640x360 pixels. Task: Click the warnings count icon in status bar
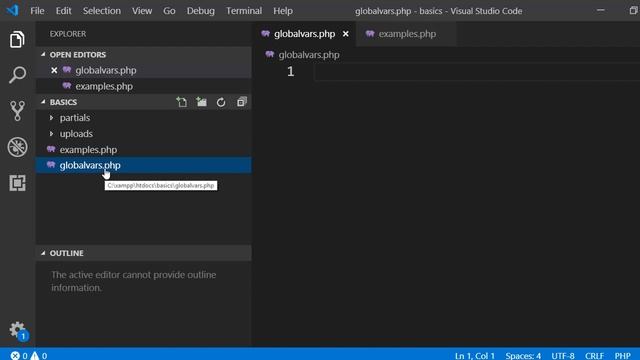[x=35, y=356]
